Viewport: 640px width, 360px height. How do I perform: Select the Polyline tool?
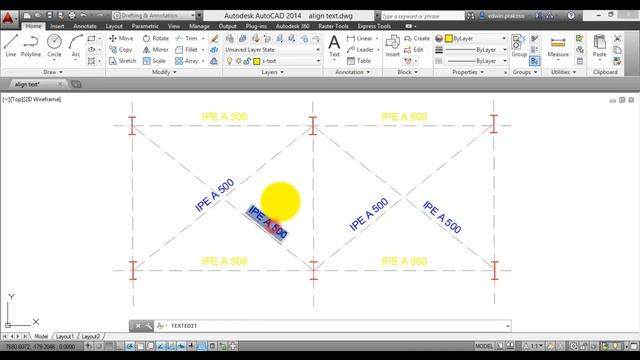pyautogui.click(x=31, y=45)
